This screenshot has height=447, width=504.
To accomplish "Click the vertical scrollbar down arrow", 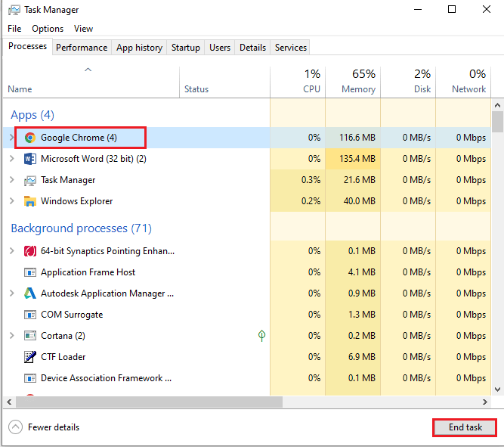I will point(497,388).
